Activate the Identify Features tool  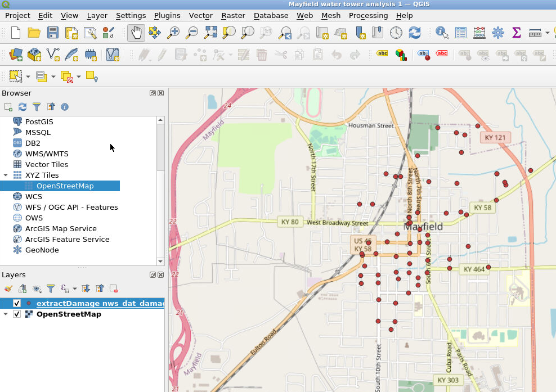click(x=442, y=33)
